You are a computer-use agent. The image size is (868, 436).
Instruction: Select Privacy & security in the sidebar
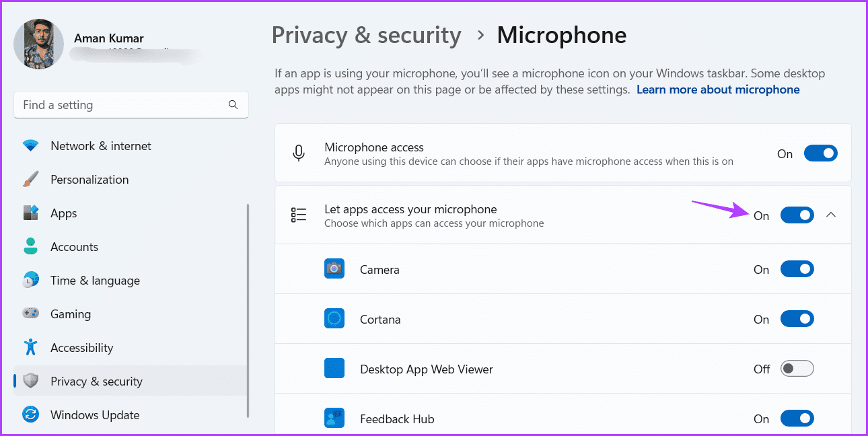tap(131, 381)
